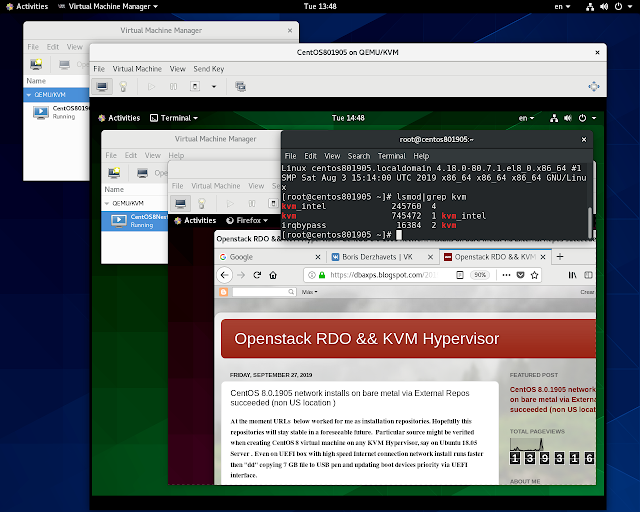
Task: Open virtual hardware details lightbulb icon
Action: (x=123, y=87)
